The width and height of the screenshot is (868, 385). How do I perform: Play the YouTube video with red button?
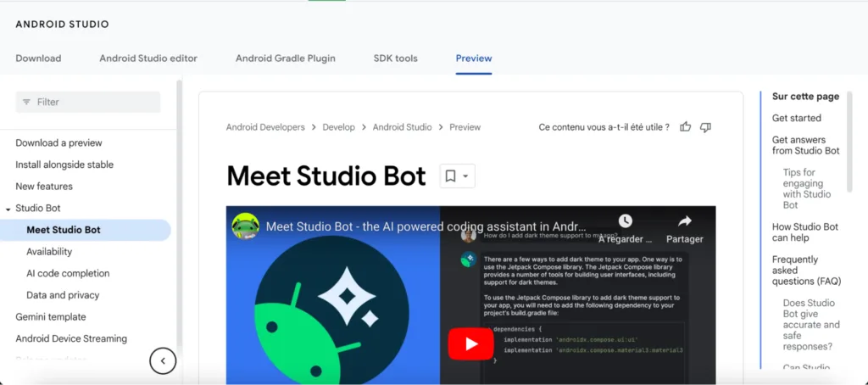(x=471, y=344)
